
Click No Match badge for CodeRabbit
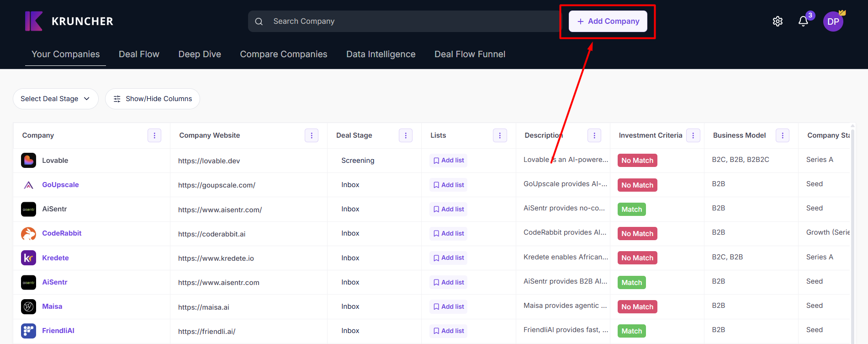(637, 234)
